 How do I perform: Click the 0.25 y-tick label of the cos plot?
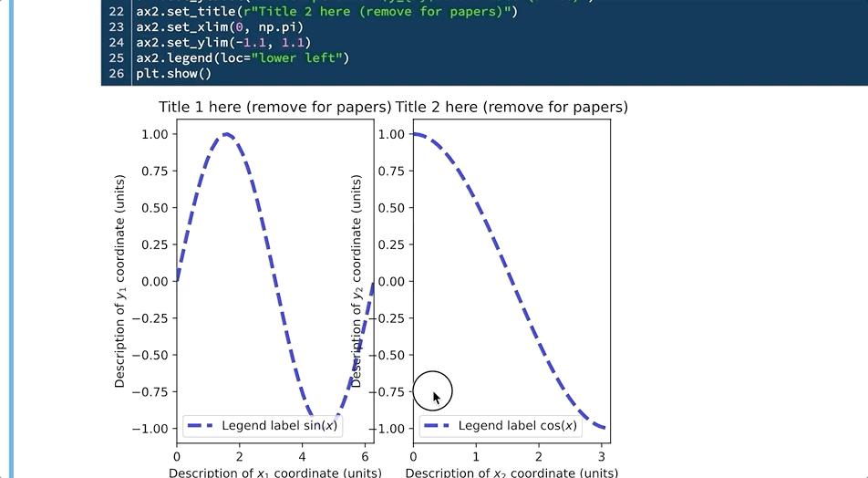pyautogui.click(x=391, y=244)
